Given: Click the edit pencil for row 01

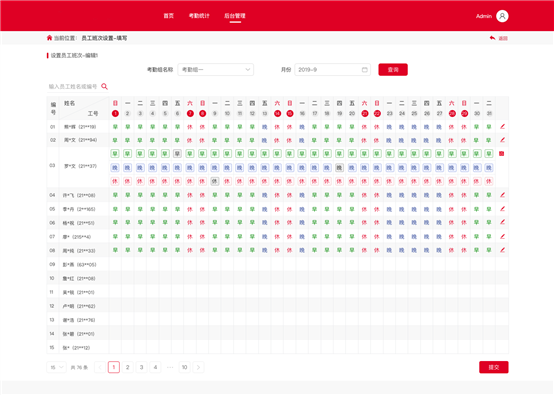Looking at the screenshot, I should (502, 126).
